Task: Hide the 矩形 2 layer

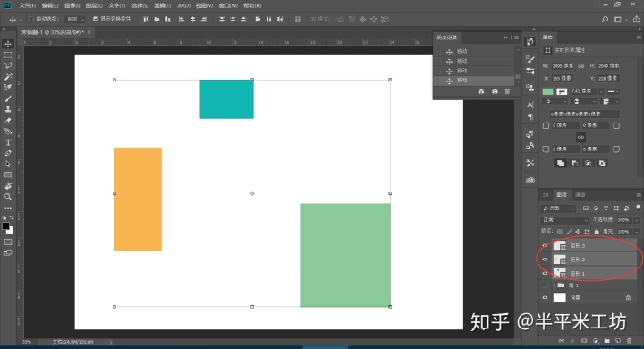Action: (x=545, y=260)
